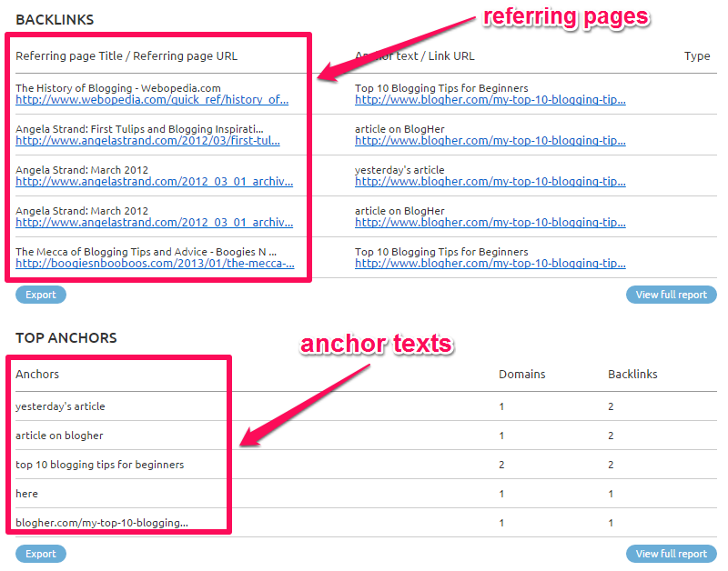The height and width of the screenshot is (571, 728).
Task: Open the boogiesnbooboos.com referring page URL
Action: (x=155, y=265)
